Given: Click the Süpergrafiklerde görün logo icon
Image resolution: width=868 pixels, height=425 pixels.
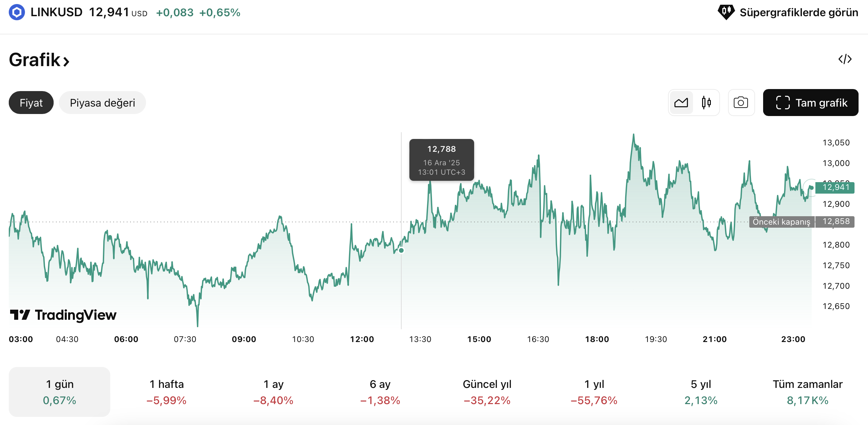Looking at the screenshot, I should point(726,12).
